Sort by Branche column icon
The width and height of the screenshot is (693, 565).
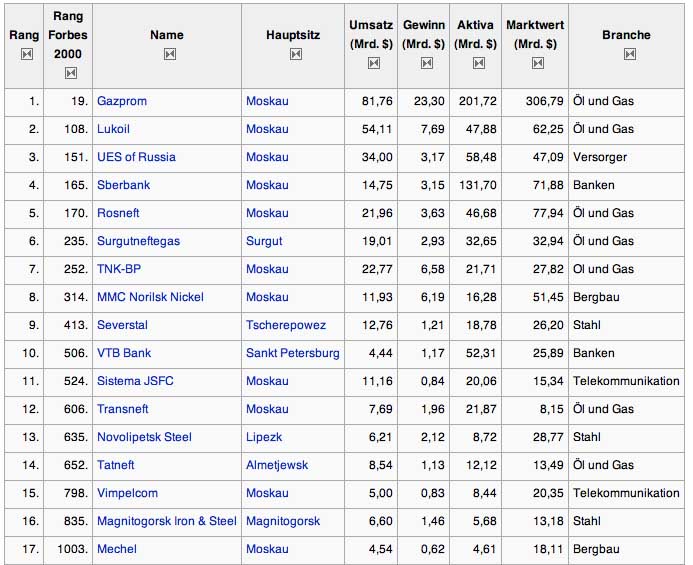point(630,54)
